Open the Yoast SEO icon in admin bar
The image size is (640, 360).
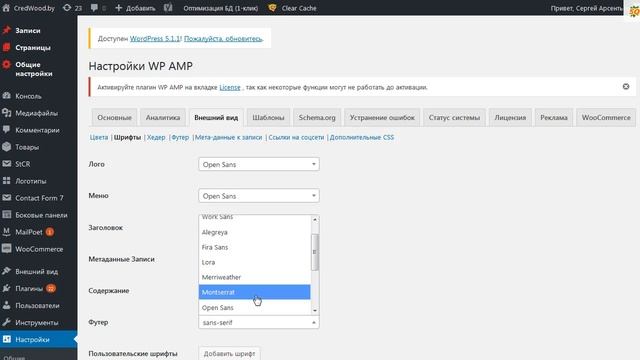(x=168, y=8)
